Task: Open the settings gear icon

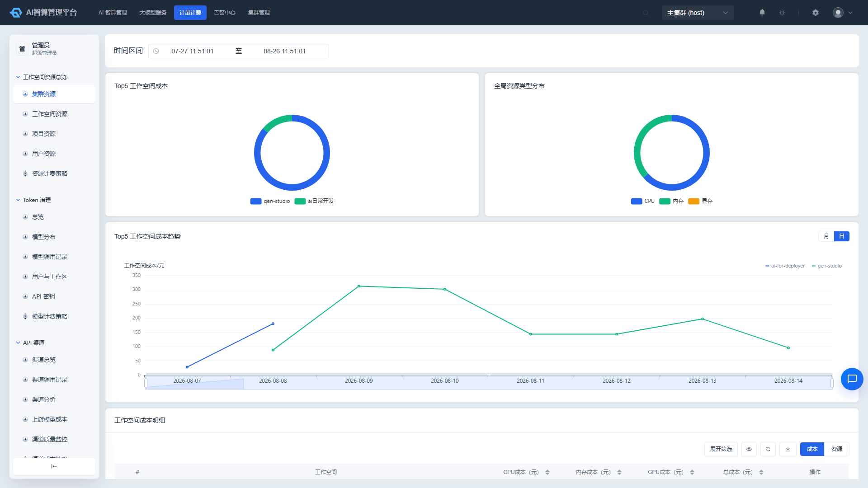Action: point(816,13)
